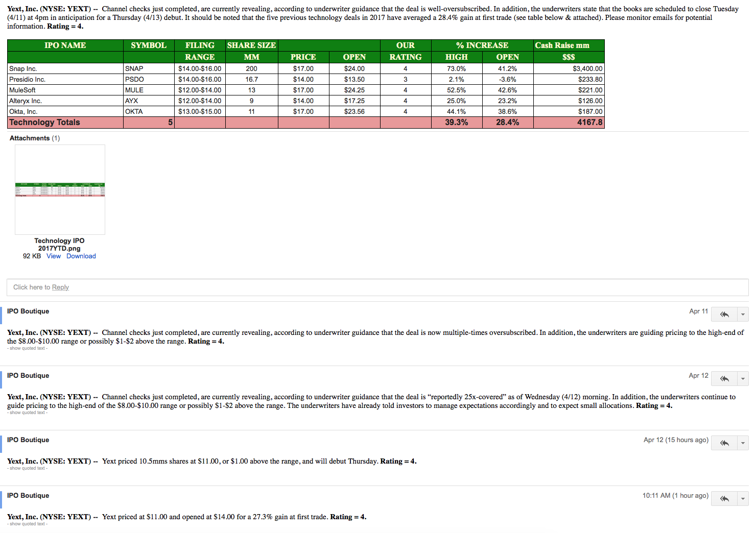Click the OKTA symbol cell
The height and width of the screenshot is (533, 756).
pos(149,111)
